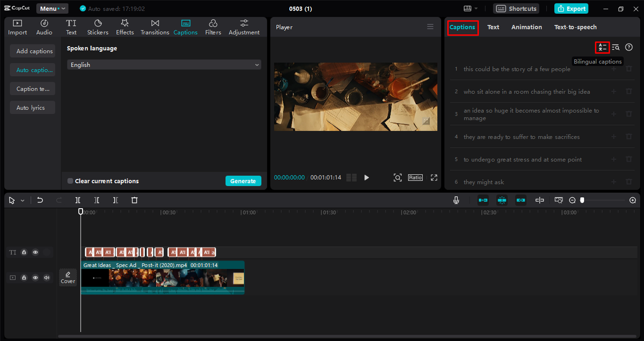Add a caption after 'who sit alone in a room'
644x341 pixels.
(614, 92)
